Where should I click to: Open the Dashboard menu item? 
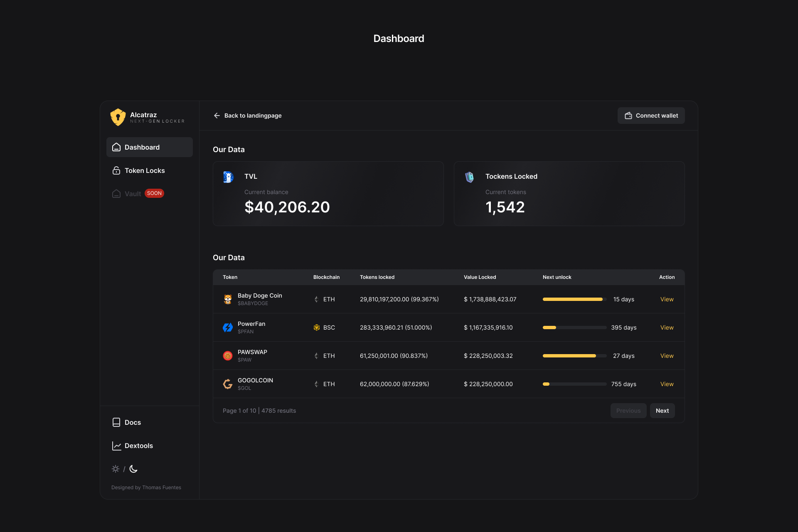[x=150, y=147]
